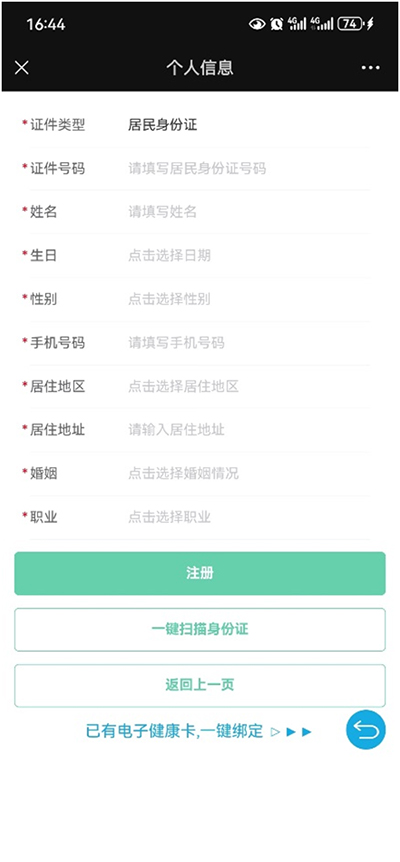This screenshot has height=862, width=400.
Task: Tap 一键扫描身份证 button
Action: tap(200, 629)
